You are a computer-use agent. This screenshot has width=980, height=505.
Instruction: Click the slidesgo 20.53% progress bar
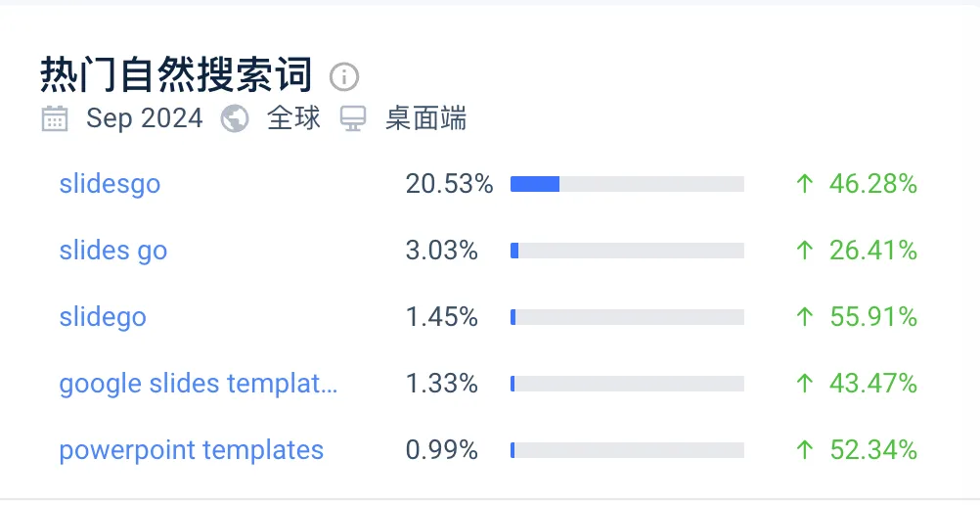click(x=627, y=184)
